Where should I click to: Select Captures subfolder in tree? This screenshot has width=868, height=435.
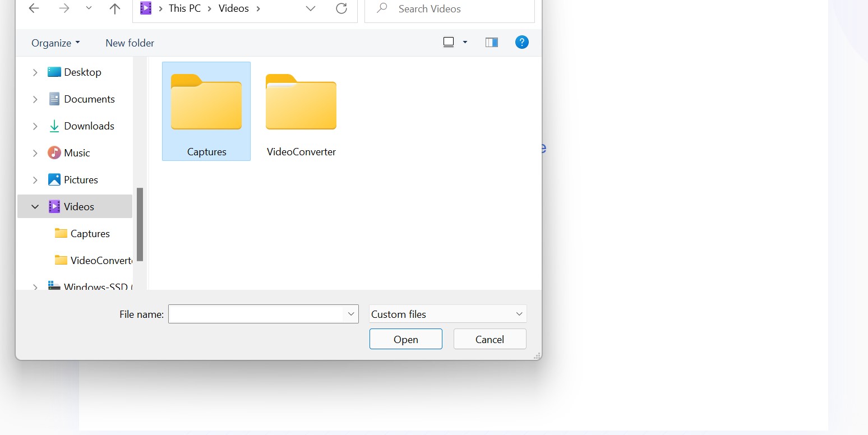[90, 233]
